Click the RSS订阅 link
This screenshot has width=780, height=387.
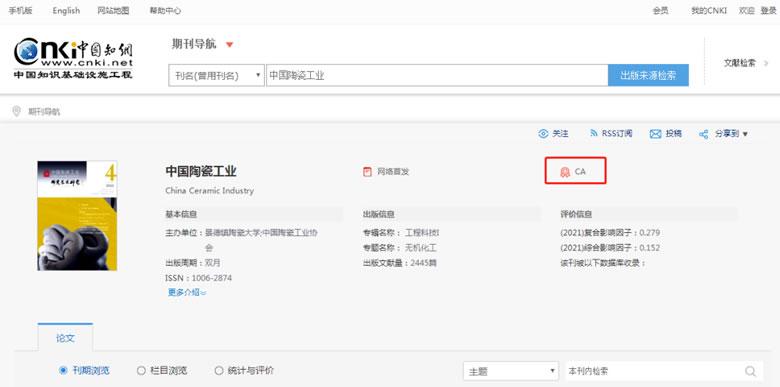(617, 134)
